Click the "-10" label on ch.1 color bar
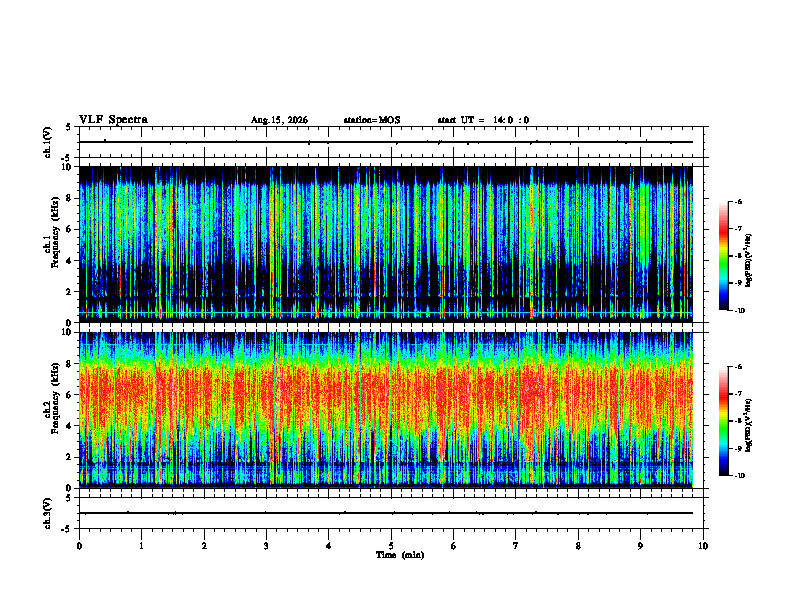Viewport: 792px width, 612px height. click(x=739, y=311)
